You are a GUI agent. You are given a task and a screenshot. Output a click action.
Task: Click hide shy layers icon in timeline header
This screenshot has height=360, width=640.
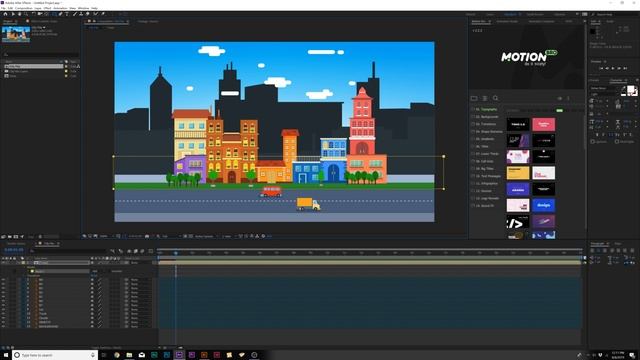click(129, 251)
